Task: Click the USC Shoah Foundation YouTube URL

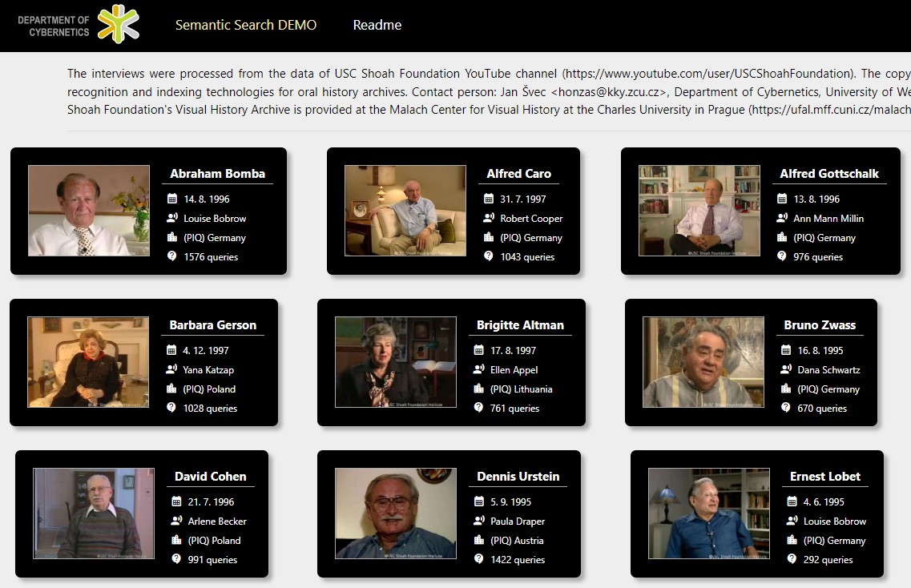Action: click(708, 74)
